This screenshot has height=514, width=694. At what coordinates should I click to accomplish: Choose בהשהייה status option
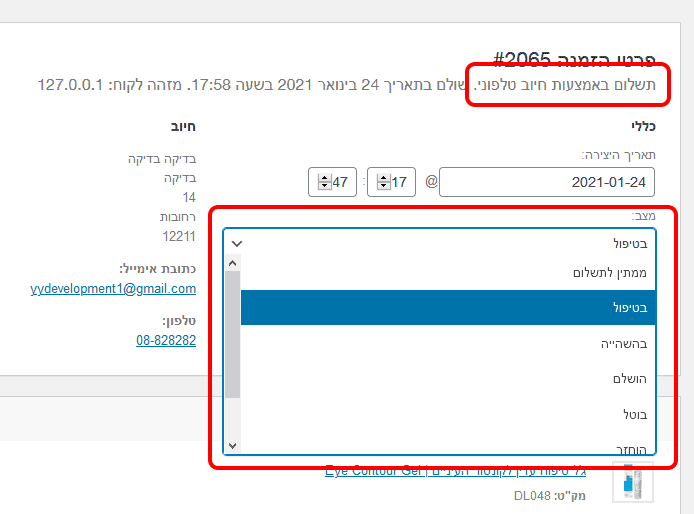pos(448,344)
